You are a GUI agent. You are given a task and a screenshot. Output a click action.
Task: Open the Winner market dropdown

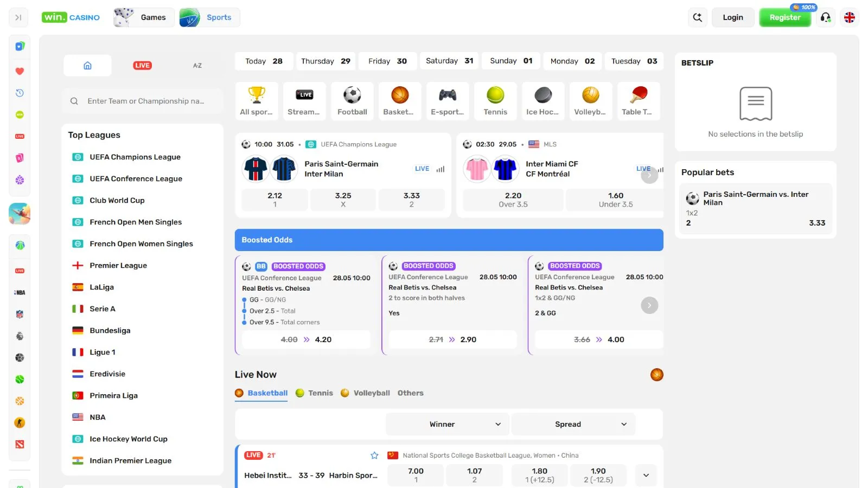[x=447, y=424]
